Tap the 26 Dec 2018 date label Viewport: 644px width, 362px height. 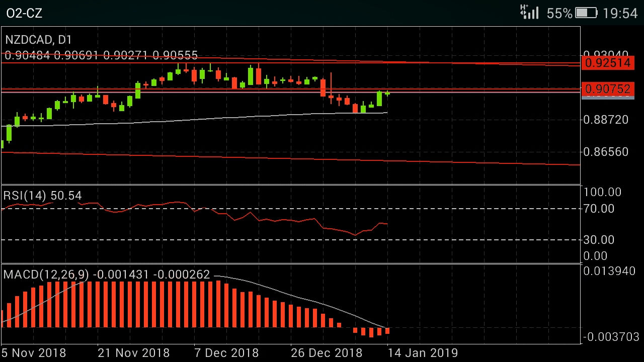click(327, 353)
